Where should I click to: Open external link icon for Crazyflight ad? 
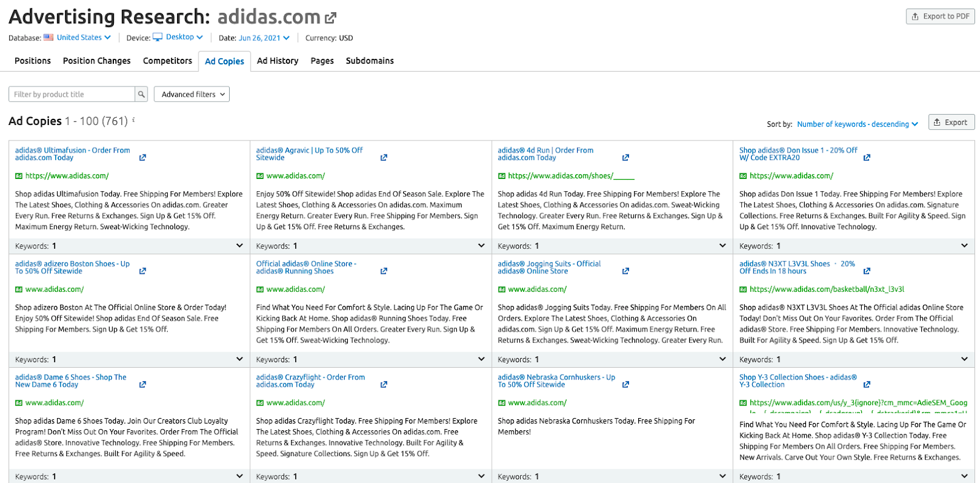(x=384, y=384)
